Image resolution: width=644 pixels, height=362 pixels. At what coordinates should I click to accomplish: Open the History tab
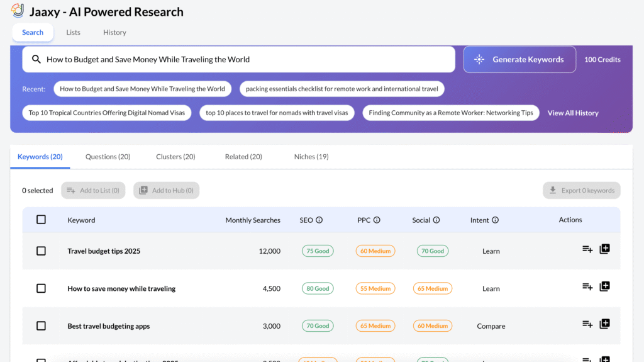114,33
